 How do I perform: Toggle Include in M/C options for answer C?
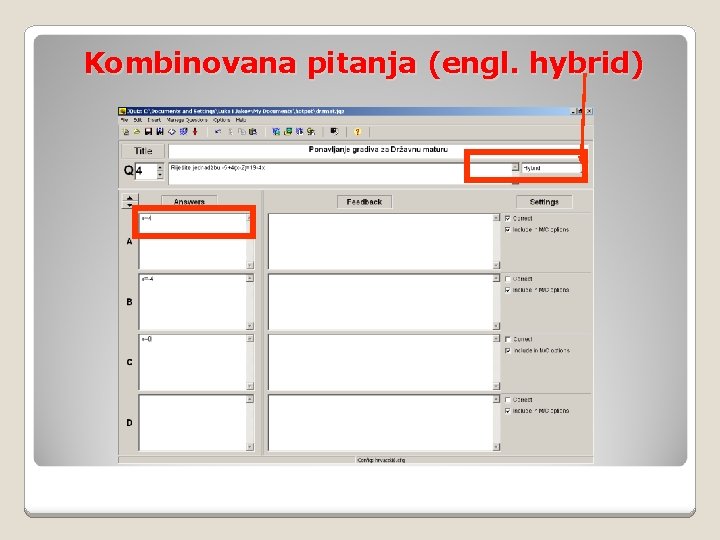[507, 350]
